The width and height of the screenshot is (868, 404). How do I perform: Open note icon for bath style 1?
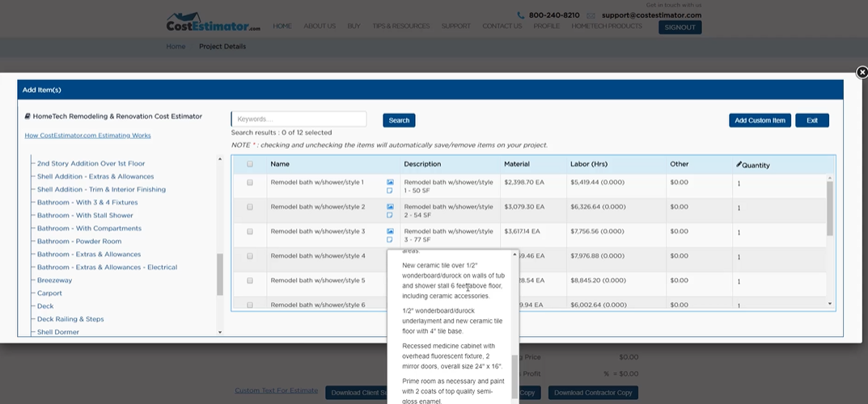pos(390,190)
